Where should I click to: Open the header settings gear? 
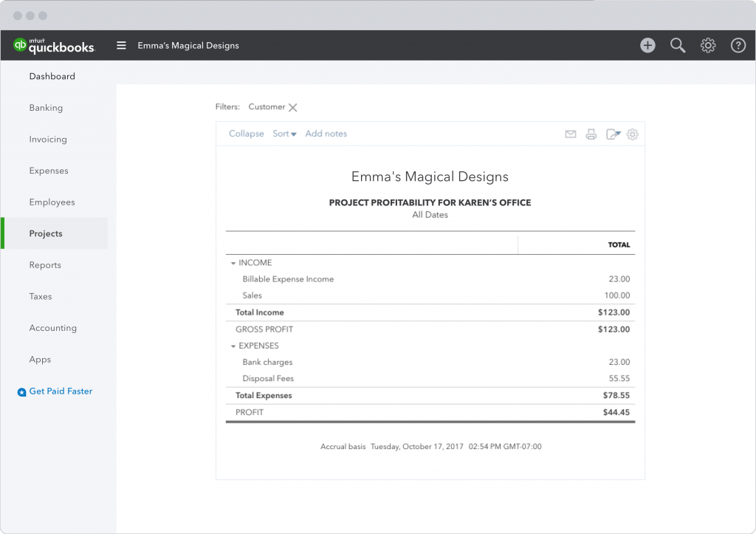tap(708, 45)
